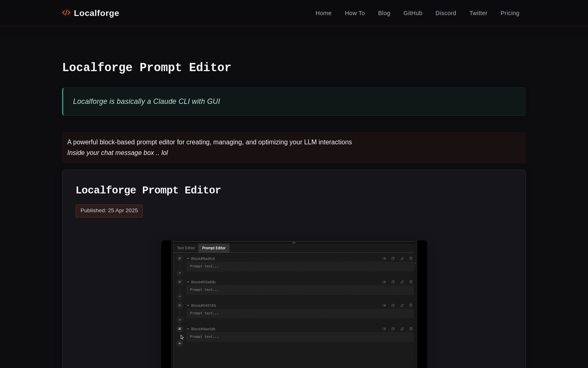This screenshot has height=368, width=588.
Task: Click the powerful block-based prompt editor description
Action: click(x=209, y=142)
